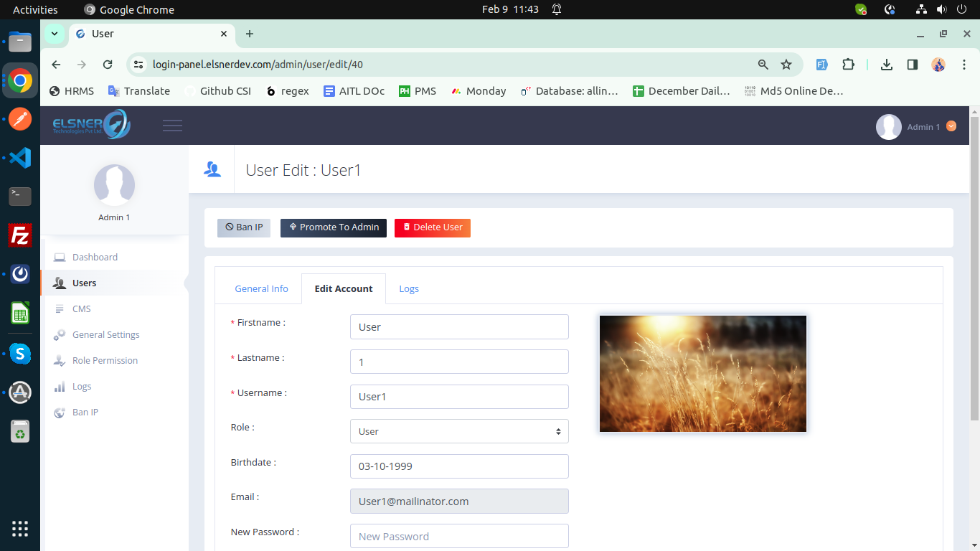Open the Logs tab for User1
This screenshot has height=551, width=980.
click(409, 288)
